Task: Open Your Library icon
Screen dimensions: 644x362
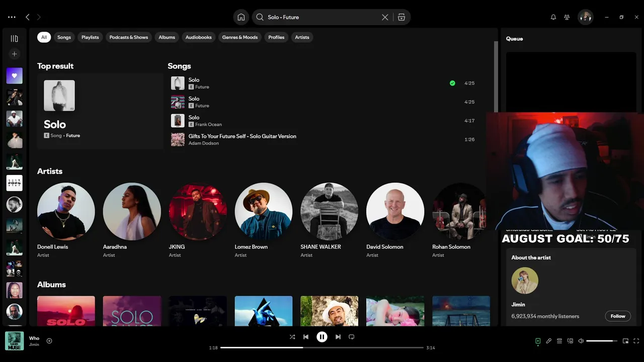Action: click(x=15, y=39)
